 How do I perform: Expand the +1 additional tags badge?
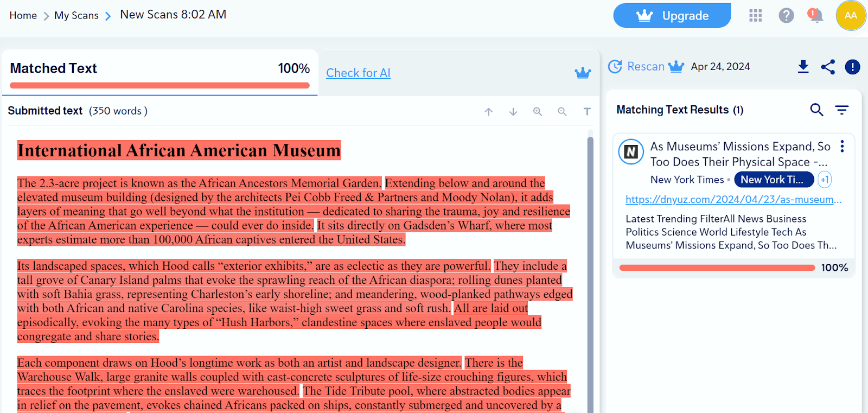[825, 180]
